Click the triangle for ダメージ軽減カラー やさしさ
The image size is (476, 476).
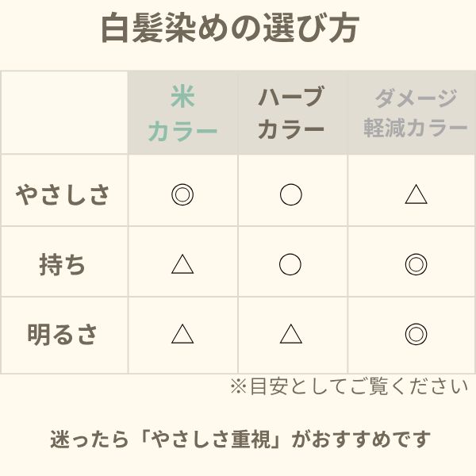coord(416,194)
